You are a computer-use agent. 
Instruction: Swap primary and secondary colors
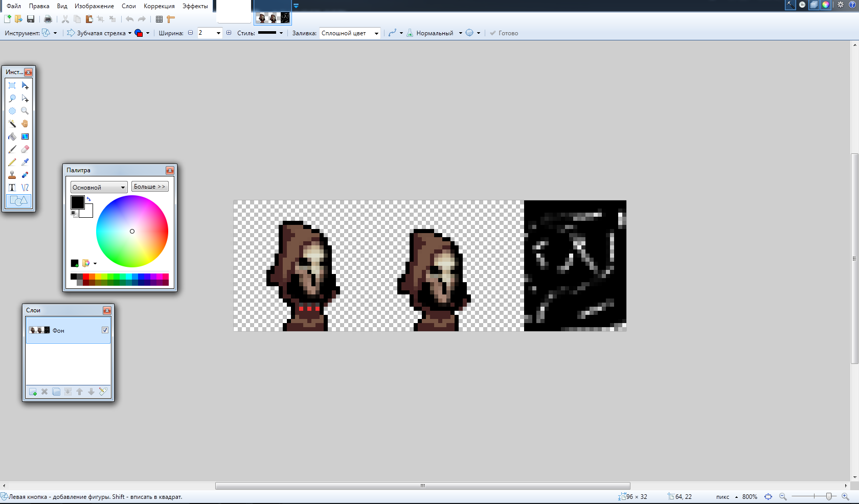point(88,199)
